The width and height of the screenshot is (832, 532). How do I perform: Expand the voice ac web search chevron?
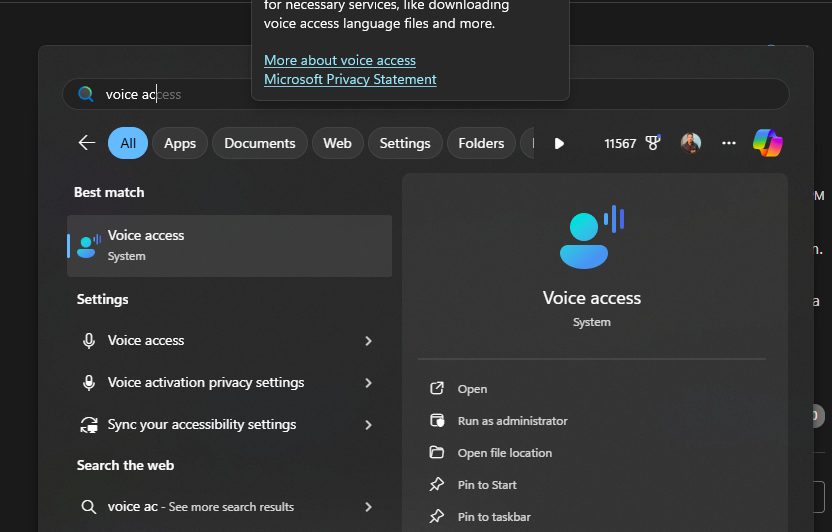click(368, 507)
